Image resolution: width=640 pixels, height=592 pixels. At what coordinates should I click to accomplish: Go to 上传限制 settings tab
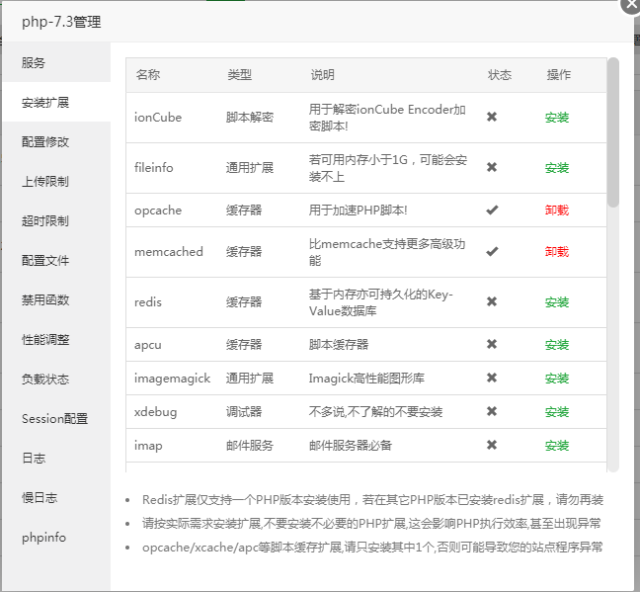tap(56, 181)
